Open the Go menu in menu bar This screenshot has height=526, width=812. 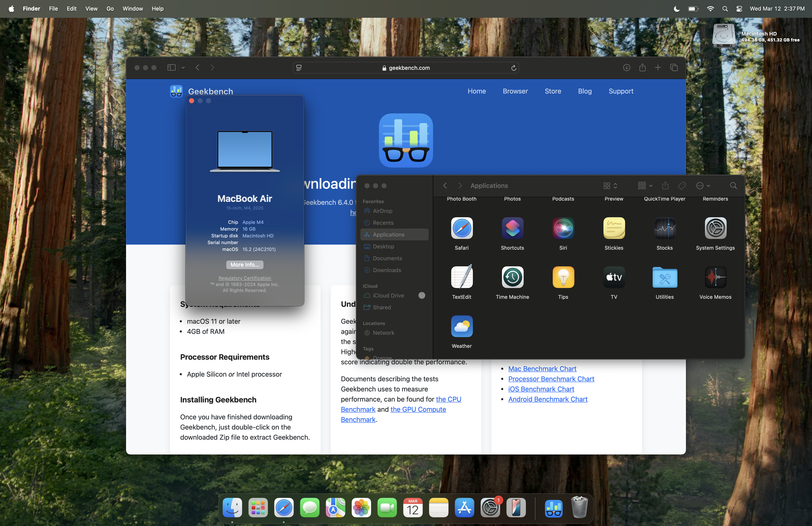tap(110, 9)
